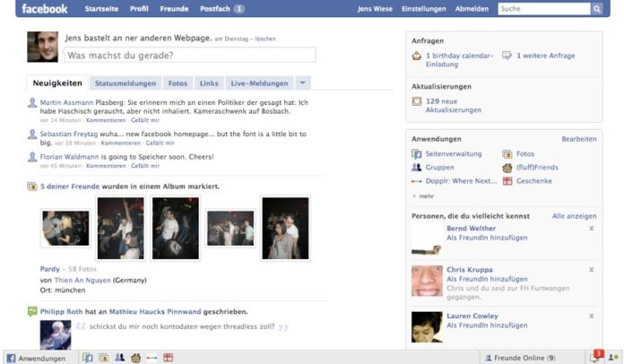Click bottom bar Seitenverwaltung icon

pyautogui.click(x=88, y=358)
